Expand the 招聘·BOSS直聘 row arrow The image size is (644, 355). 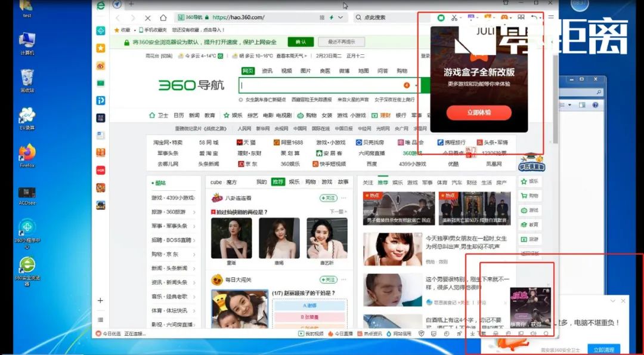click(194, 240)
